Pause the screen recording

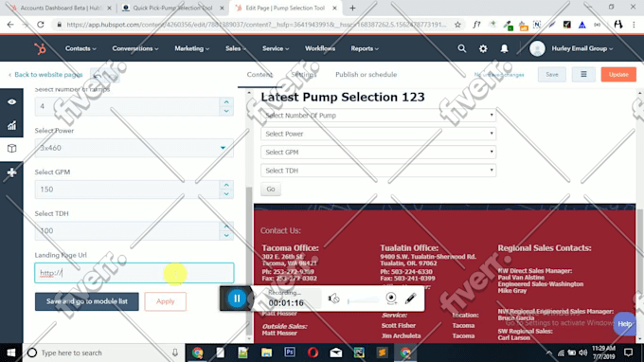pos(237,299)
